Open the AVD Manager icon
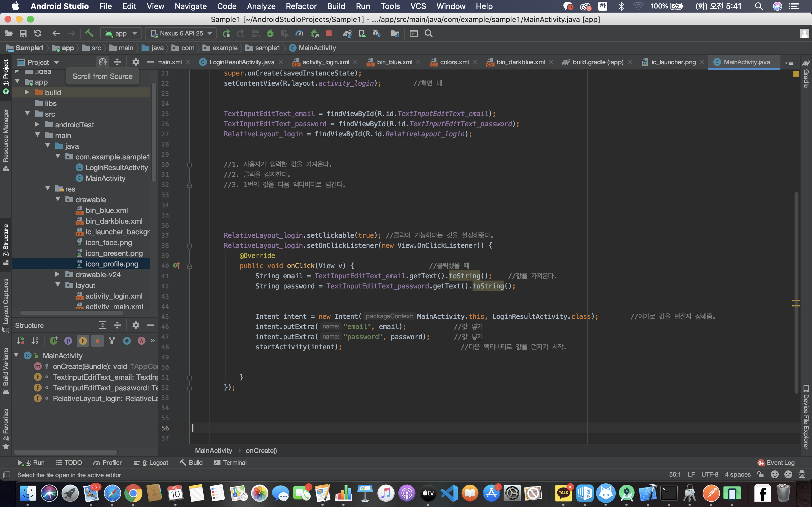Screen dimensions: 812x507 click(362, 33)
